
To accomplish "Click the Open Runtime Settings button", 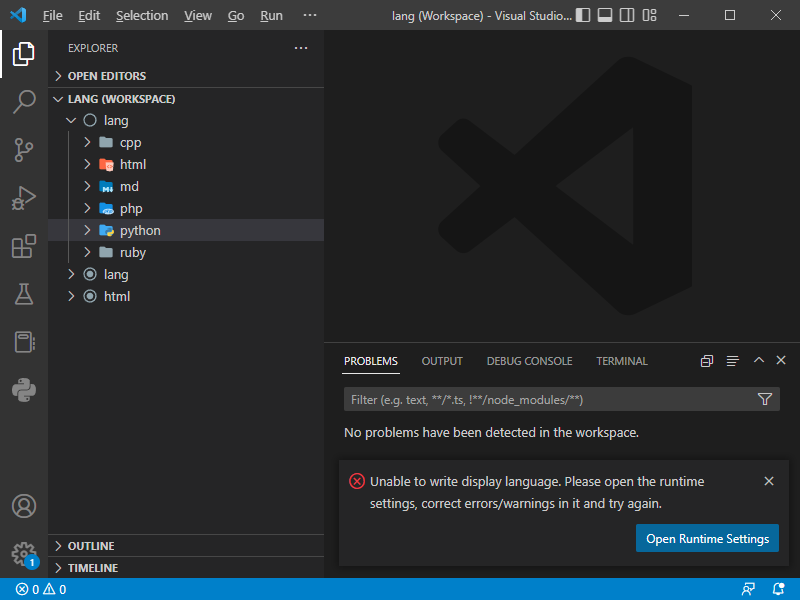I will pyautogui.click(x=707, y=538).
